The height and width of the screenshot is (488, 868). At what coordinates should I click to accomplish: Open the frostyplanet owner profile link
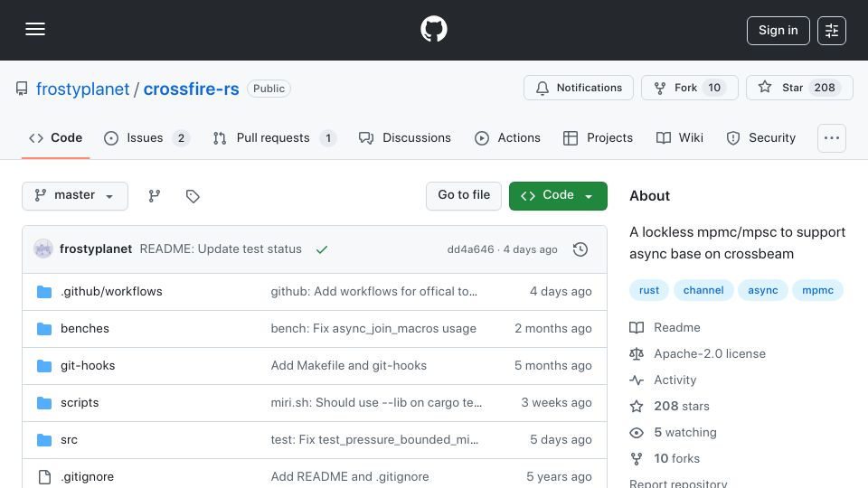coord(82,89)
